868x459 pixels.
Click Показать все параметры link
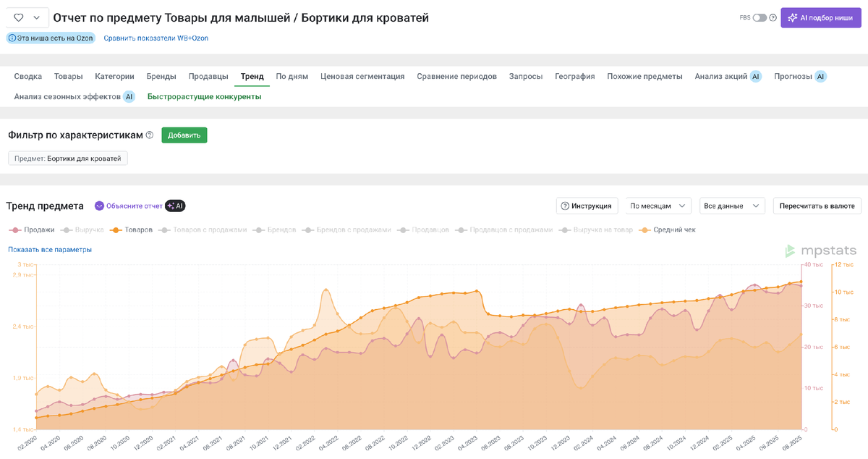(x=50, y=250)
